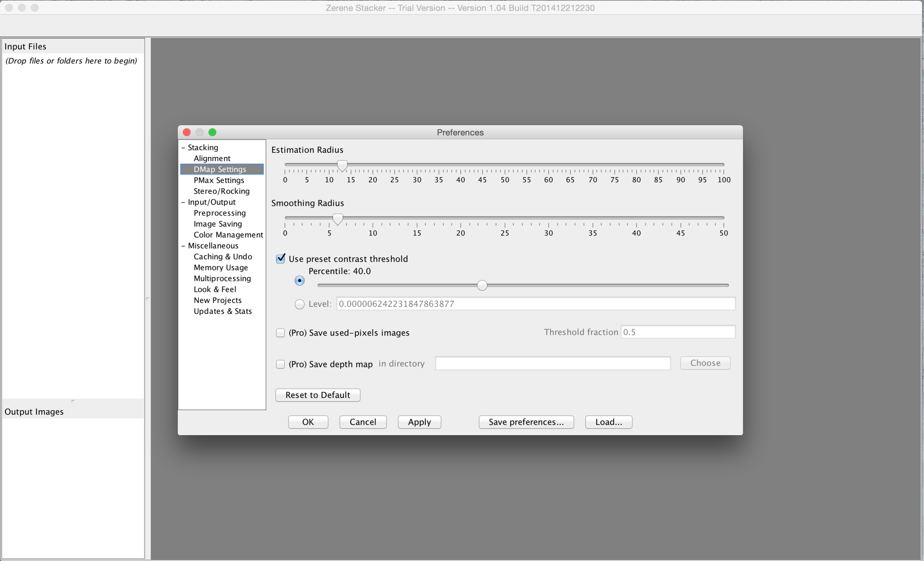Select the Level radio button
924x561 pixels.
tap(299, 304)
